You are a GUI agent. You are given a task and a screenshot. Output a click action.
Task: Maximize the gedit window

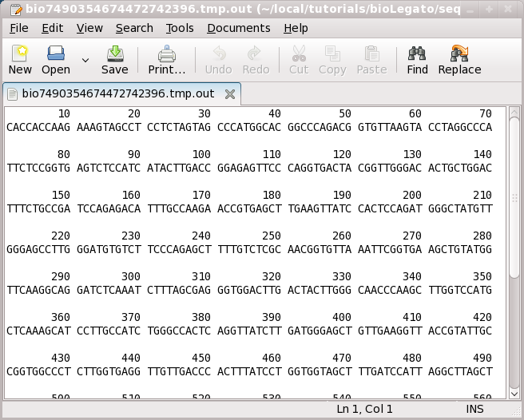[489, 10]
